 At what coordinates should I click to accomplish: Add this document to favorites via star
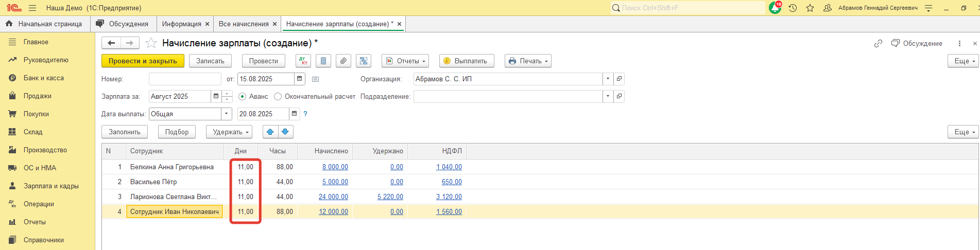151,43
